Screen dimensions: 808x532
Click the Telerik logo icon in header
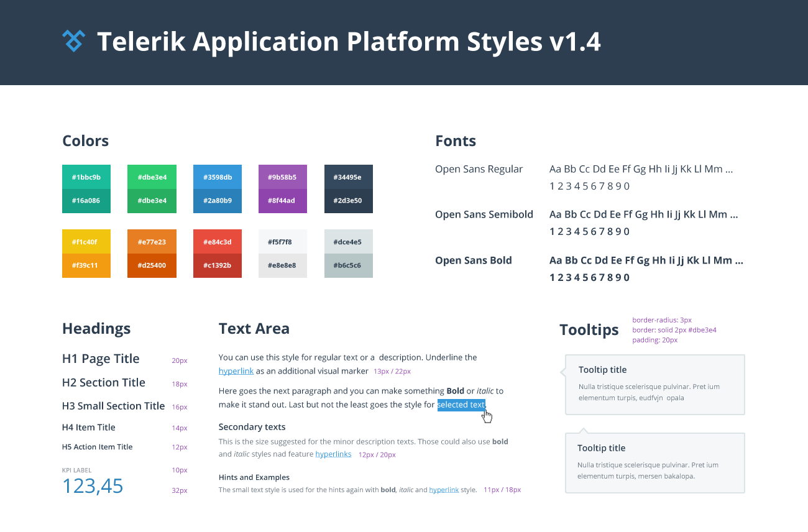pyautogui.click(x=73, y=41)
